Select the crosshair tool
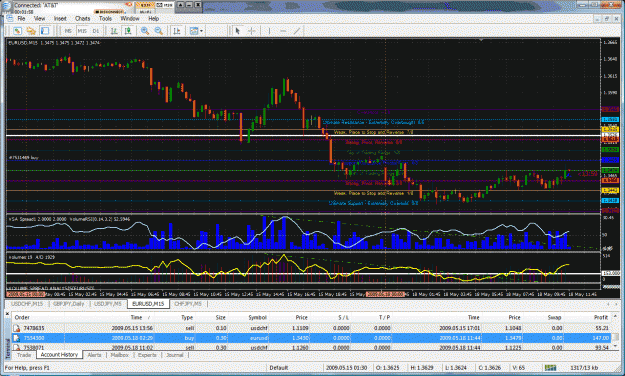625x376 pixels. pyautogui.click(x=252, y=31)
